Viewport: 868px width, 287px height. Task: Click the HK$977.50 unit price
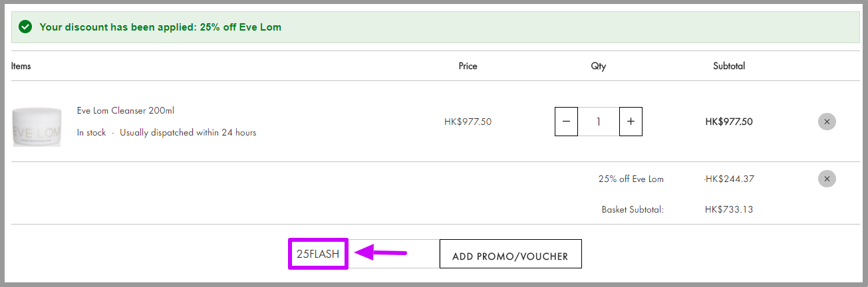[468, 122]
